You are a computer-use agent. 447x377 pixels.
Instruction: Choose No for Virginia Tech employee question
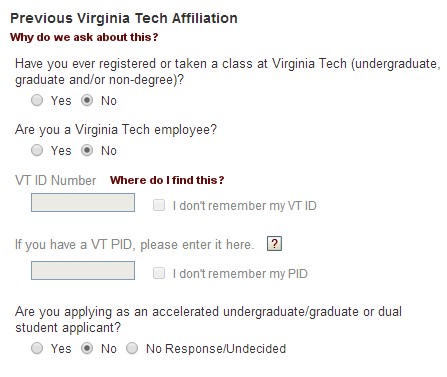(87, 150)
